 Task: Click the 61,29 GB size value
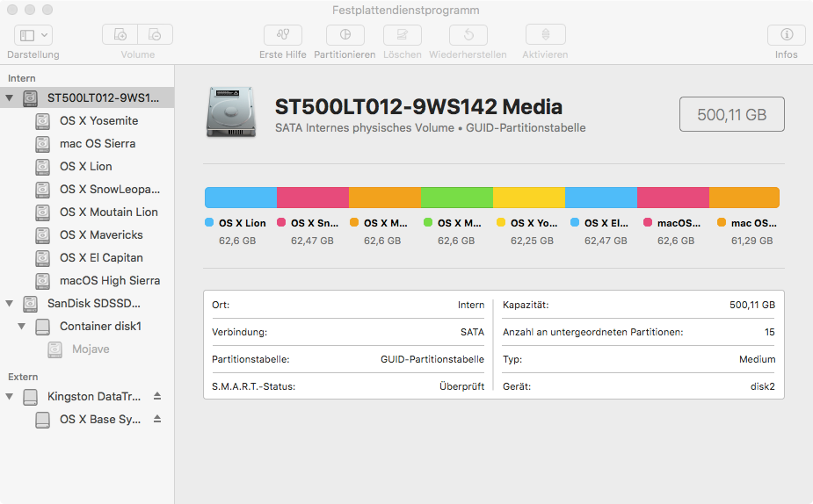point(751,241)
